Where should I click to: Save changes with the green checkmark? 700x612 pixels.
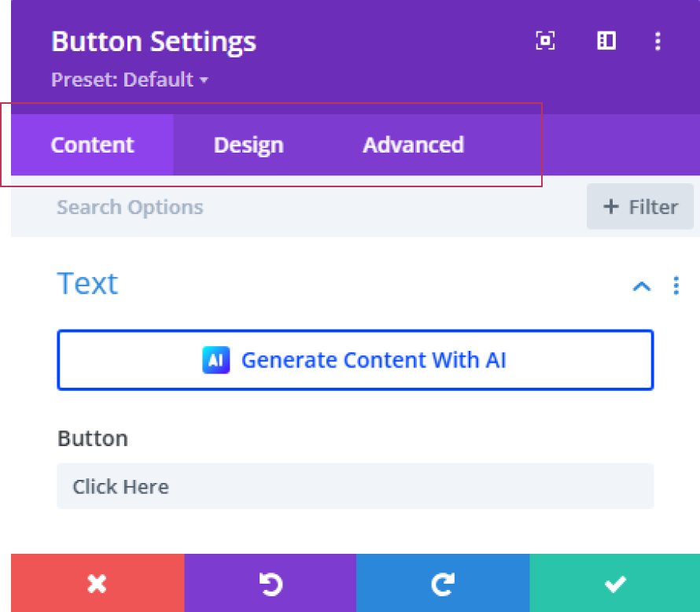coord(615,583)
